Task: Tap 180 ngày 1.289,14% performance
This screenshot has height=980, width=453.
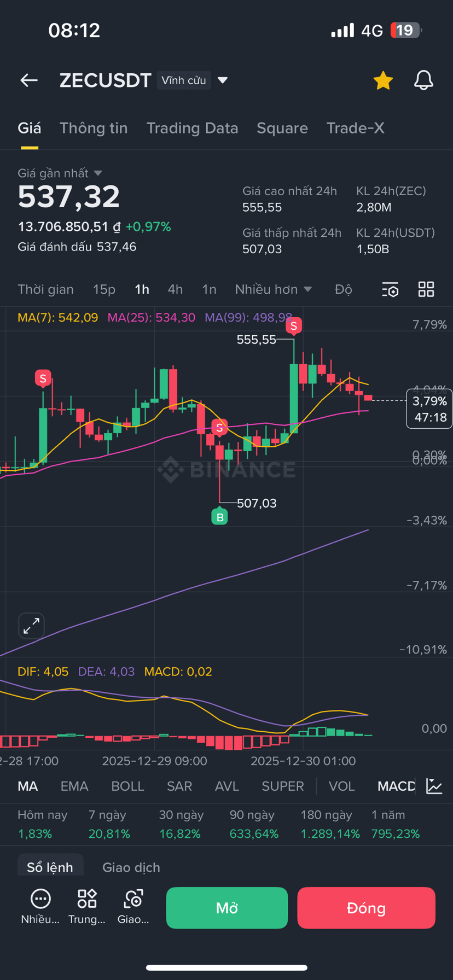Action: pos(330,824)
